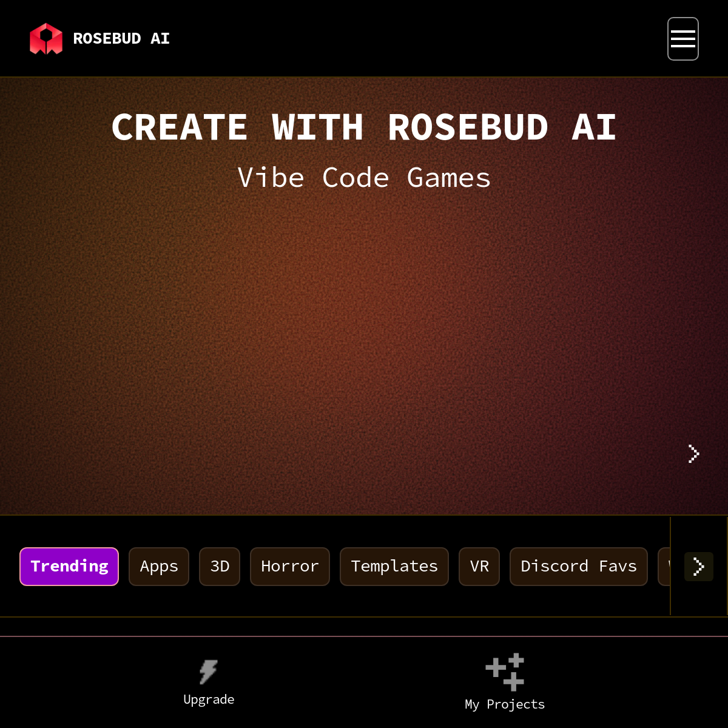Select the VR category chip

[479, 566]
